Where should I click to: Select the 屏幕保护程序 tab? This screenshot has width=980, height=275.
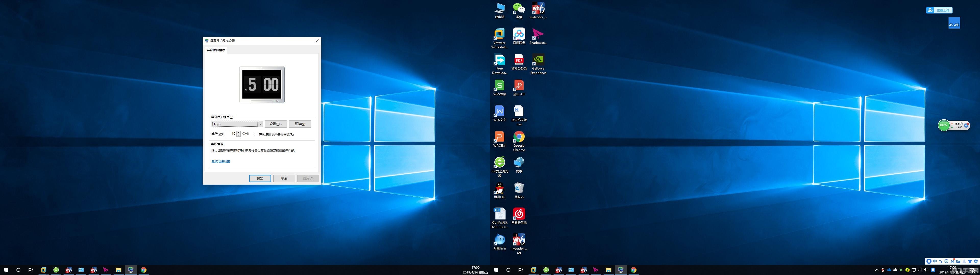click(216, 50)
